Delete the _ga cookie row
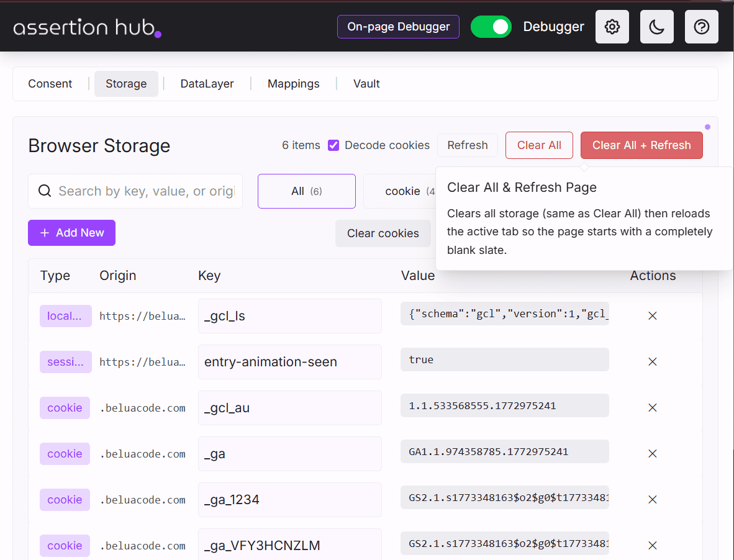 (x=652, y=453)
